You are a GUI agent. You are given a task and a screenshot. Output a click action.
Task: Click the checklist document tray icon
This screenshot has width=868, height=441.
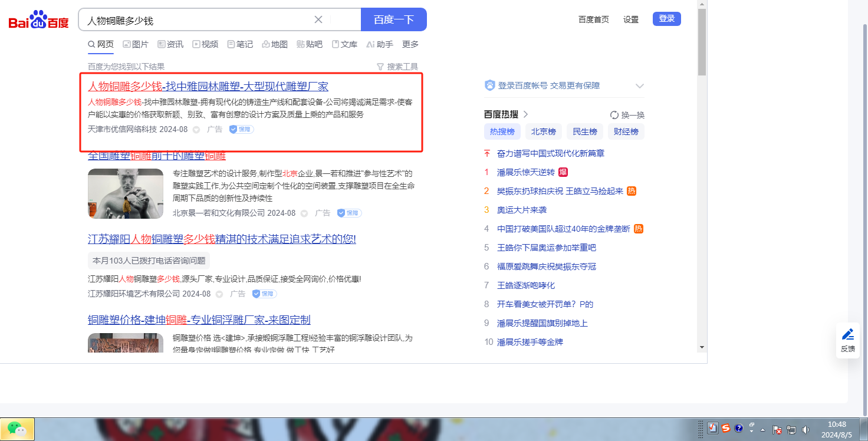tap(712, 429)
